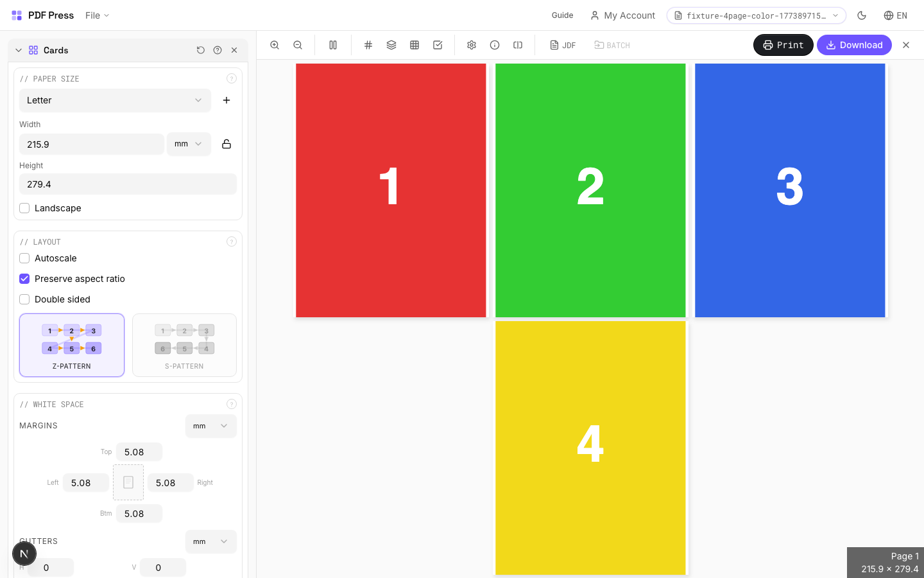Reset the Cards panel settings
Viewport: 924px width, 578px height.
[x=201, y=50]
